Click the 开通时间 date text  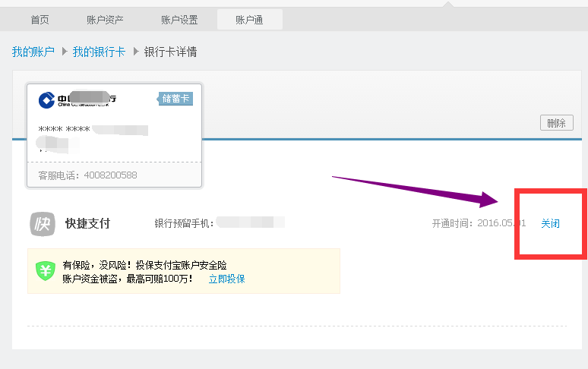click(479, 224)
